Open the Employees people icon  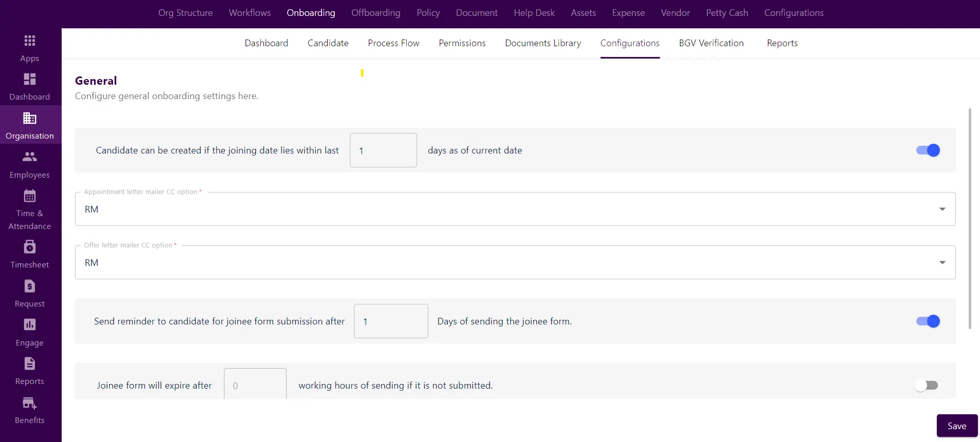pyautogui.click(x=30, y=157)
